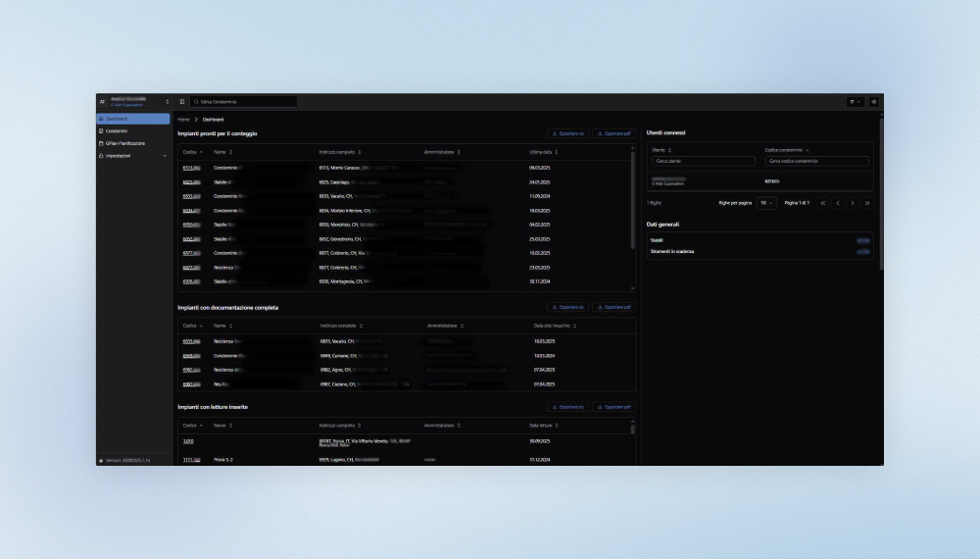
Task: Open GPlan-Pianificazione in the sidebar
Action: pos(133,143)
